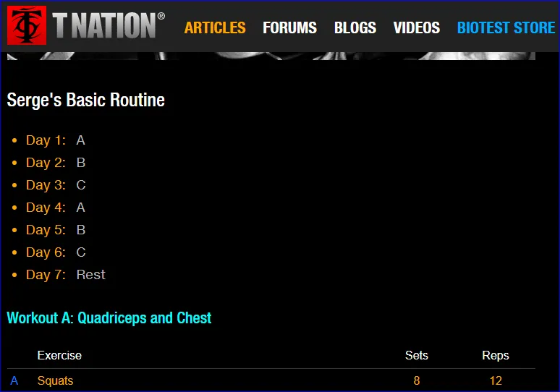Click the T NATION wordmark

109,25
